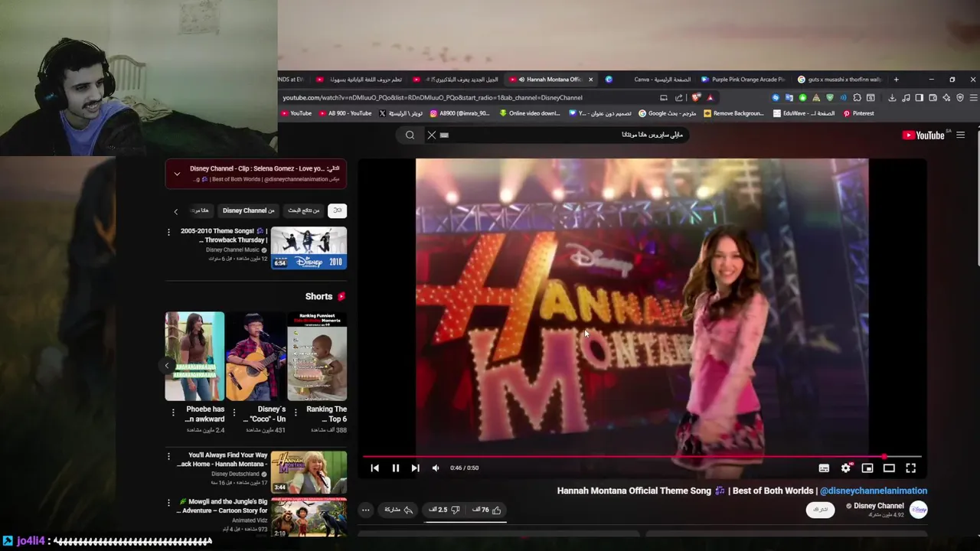Open the 'Ranking The Top 6' Short
Screen dimensions: 980x551
tap(317, 356)
